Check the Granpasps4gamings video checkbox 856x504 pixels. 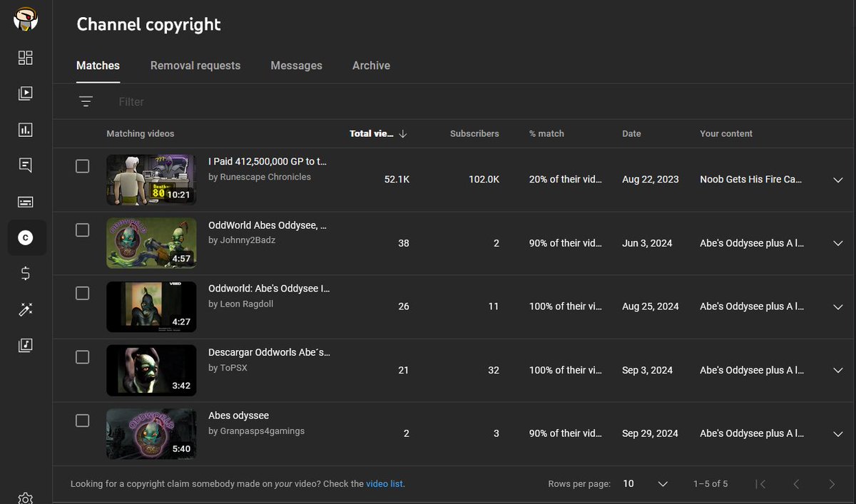(x=83, y=421)
